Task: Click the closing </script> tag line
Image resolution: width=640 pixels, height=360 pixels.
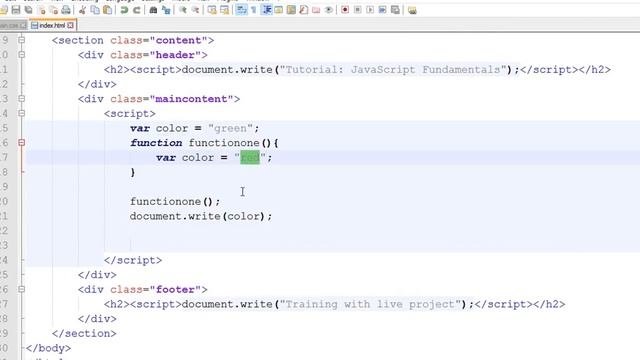Action: (x=133, y=260)
